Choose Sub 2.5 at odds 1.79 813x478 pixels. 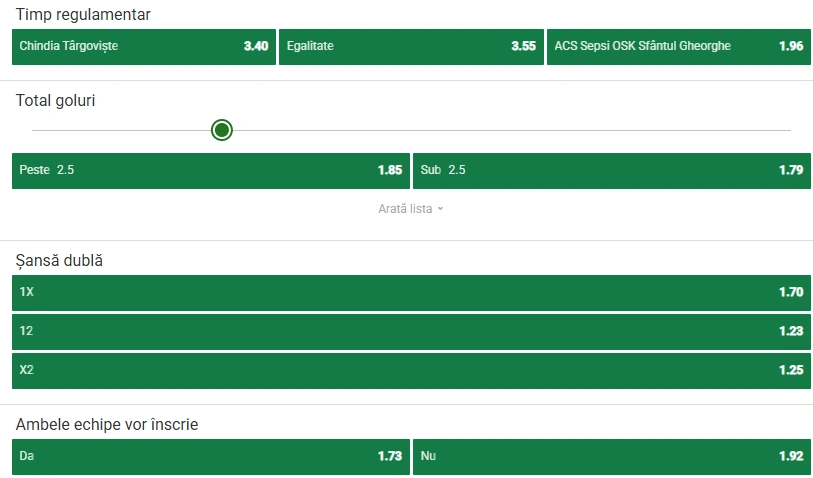click(612, 171)
